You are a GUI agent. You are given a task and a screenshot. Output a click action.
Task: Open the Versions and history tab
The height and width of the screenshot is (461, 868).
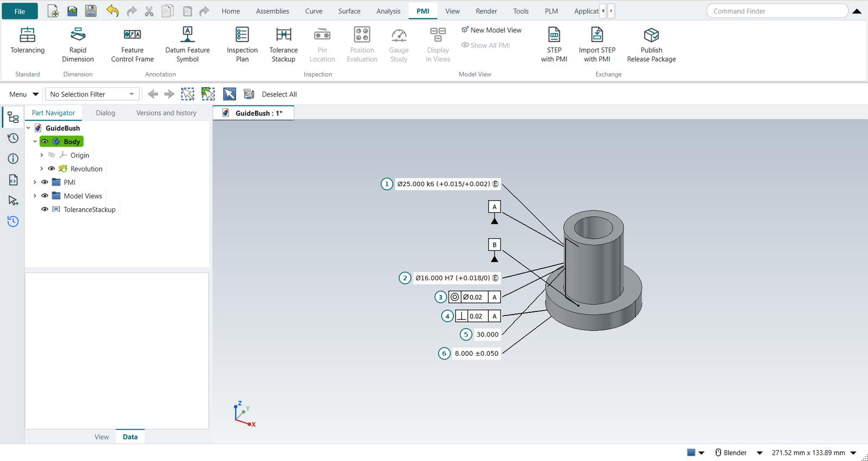(x=166, y=113)
